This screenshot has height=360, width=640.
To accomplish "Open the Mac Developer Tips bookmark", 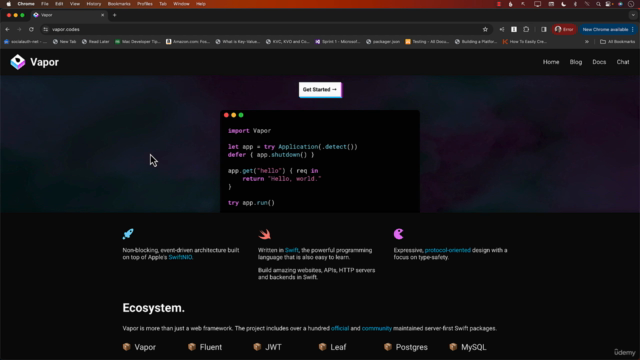I will [138, 42].
